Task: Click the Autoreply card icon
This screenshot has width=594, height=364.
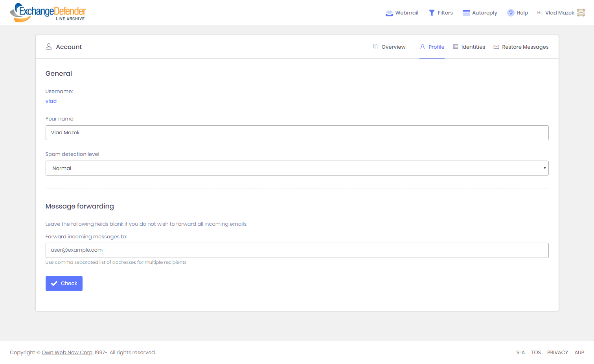Action: point(466,13)
